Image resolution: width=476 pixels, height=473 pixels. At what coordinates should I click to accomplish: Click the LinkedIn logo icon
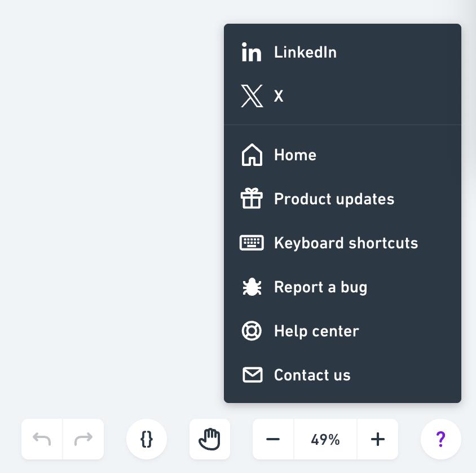point(252,52)
